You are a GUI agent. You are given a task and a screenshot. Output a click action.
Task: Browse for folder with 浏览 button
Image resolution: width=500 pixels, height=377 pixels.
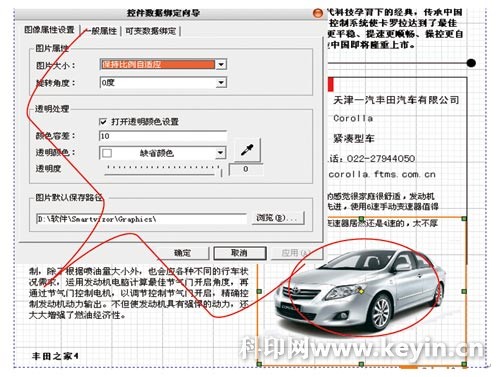278,218
